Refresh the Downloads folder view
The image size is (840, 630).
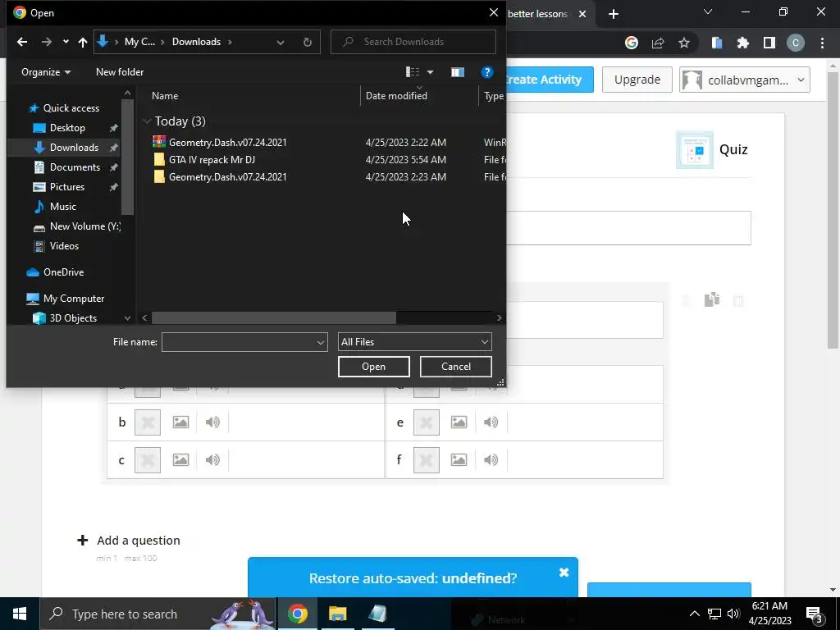pyautogui.click(x=308, y=42)
